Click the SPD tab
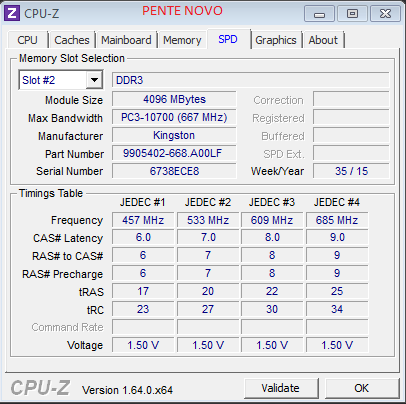Image resolution: width=406 pixels, height=404 pixels. tap(228, 39)
